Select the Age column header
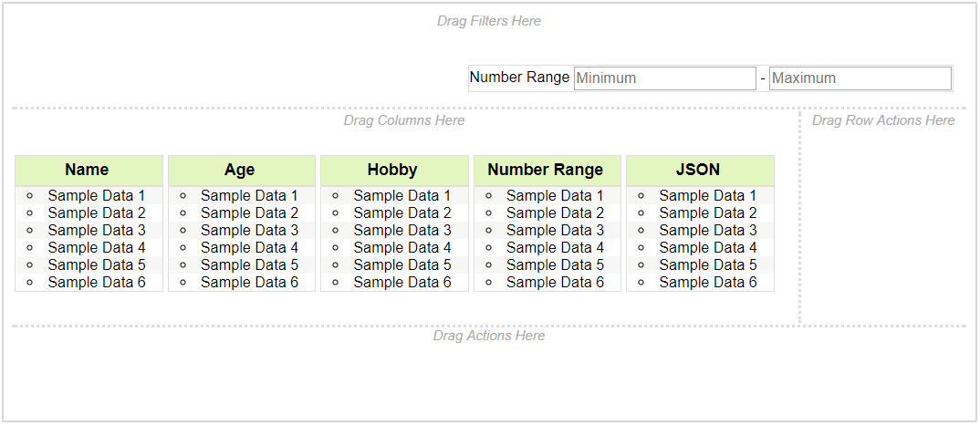Screen dimensions: 980x425 coord(240,170)
